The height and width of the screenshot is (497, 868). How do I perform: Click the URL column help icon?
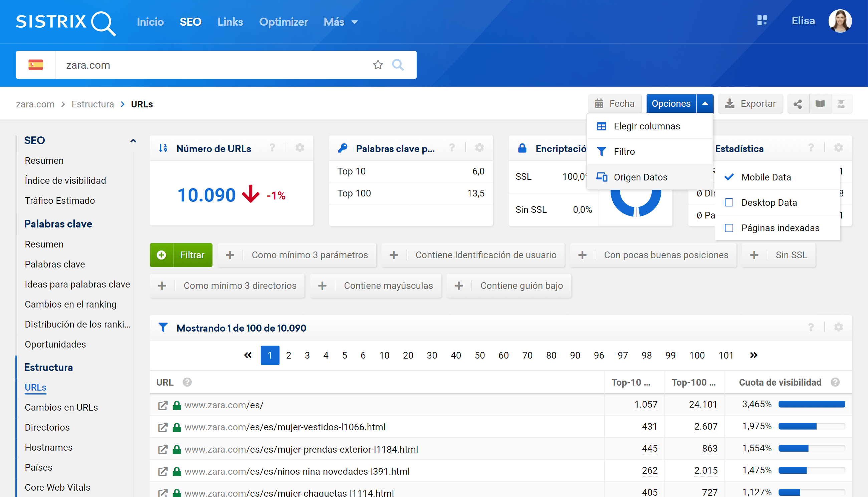point(187,382)
